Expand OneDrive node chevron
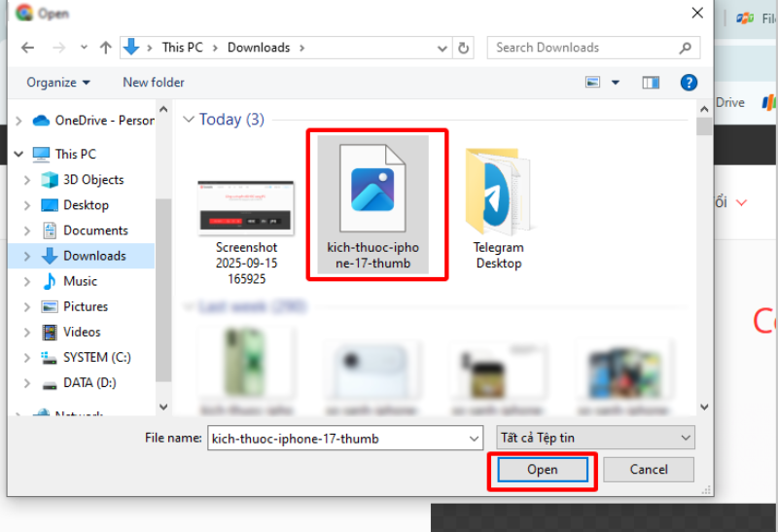Screen dimensions: 778x532 (18, 121)
